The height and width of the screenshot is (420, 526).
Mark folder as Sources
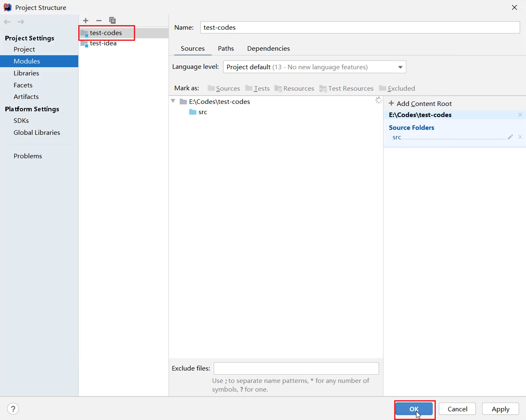[x=224, y=89]
